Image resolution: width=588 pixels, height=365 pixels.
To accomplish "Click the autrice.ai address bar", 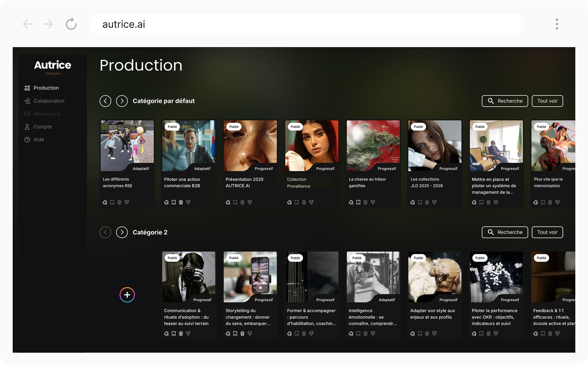I will pyautogui.click(x=306, y=24).
